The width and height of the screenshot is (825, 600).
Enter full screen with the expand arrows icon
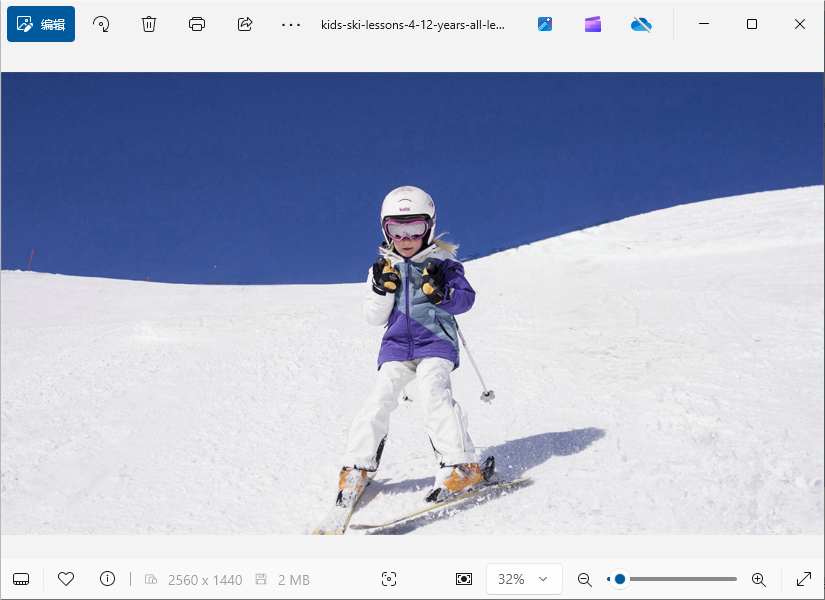pyautogui.click(x=804, y=579)
